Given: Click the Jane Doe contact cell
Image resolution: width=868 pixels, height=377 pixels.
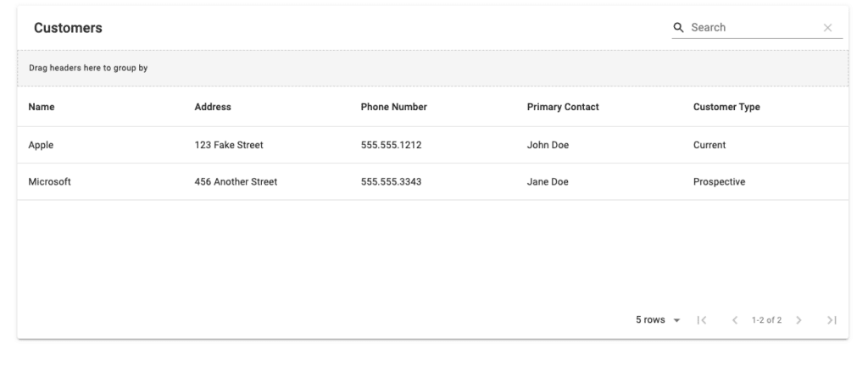Looking at the screenshot, I should (548, 181).
